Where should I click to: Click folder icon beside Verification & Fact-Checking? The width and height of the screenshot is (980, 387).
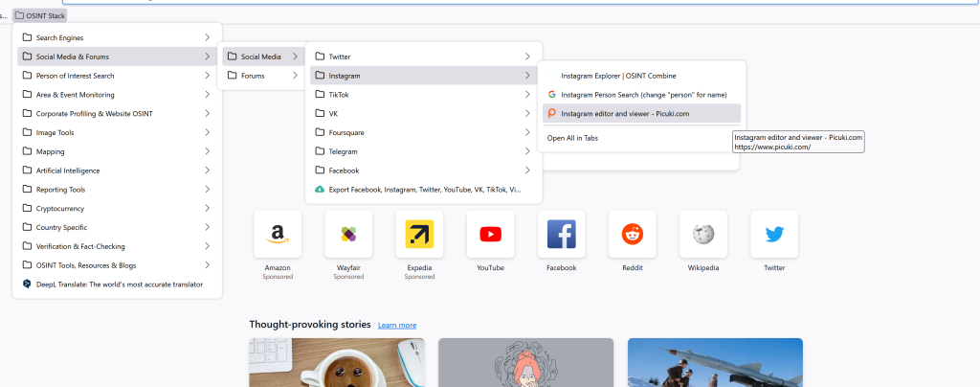(x=27, y=246)
